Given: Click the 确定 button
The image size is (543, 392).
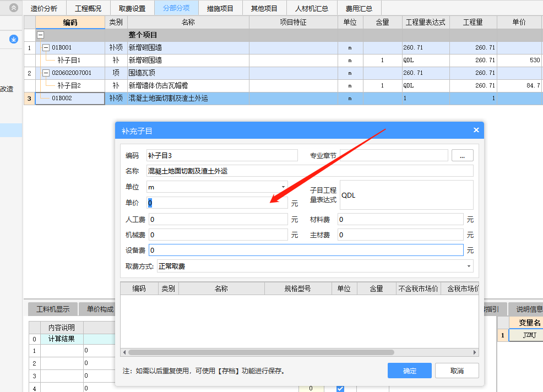Looking at the screenshot, I should click(x=410, y=371).
